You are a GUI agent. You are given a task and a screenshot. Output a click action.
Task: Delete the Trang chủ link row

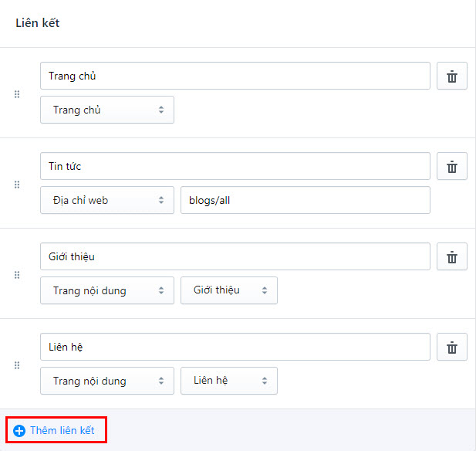pos(452,76)
